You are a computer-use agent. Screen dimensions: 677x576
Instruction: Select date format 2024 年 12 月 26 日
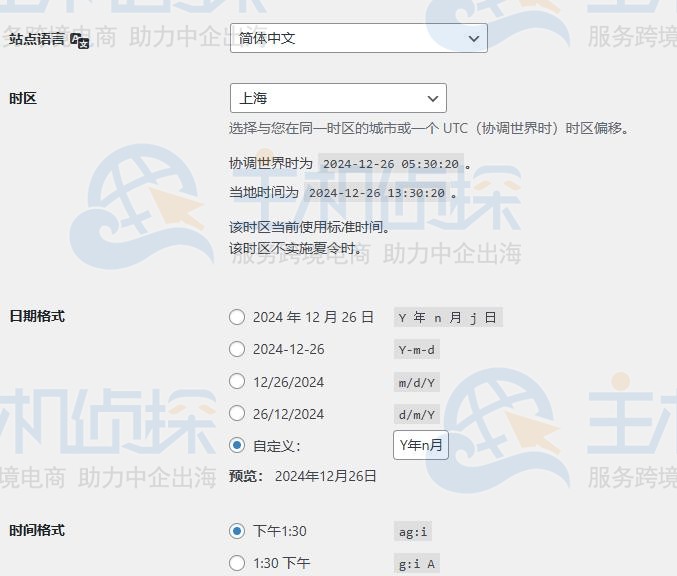pos(237,317)
